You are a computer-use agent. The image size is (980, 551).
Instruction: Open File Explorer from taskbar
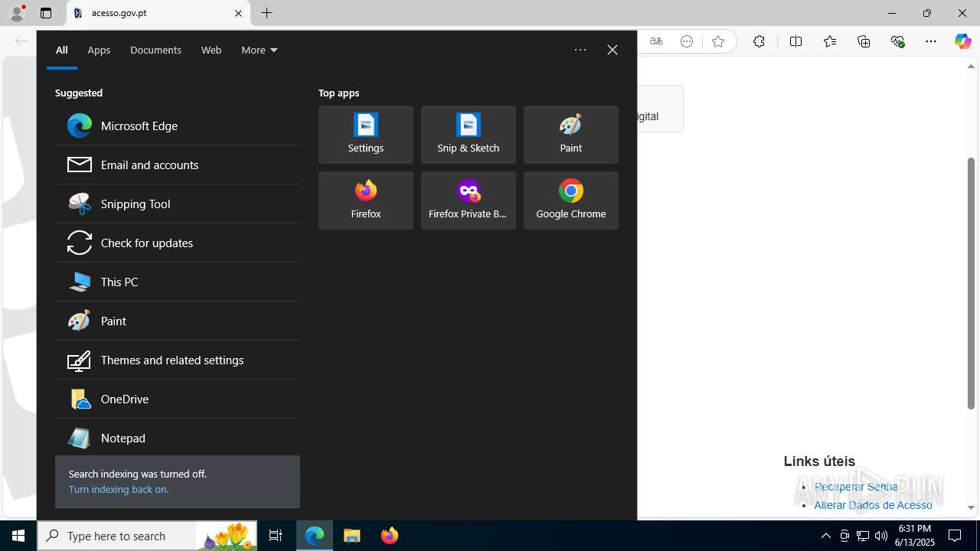[352, 536]
